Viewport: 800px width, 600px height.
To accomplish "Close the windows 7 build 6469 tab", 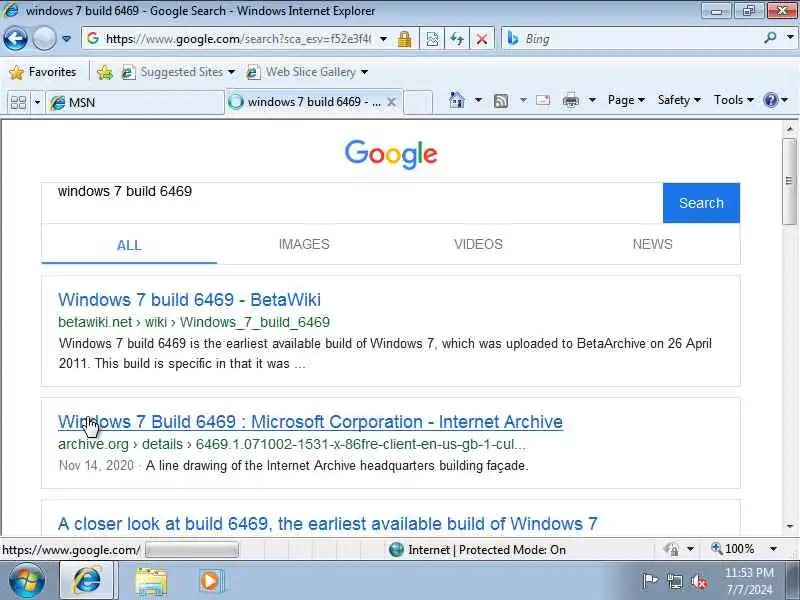I will tap(391, 102).
